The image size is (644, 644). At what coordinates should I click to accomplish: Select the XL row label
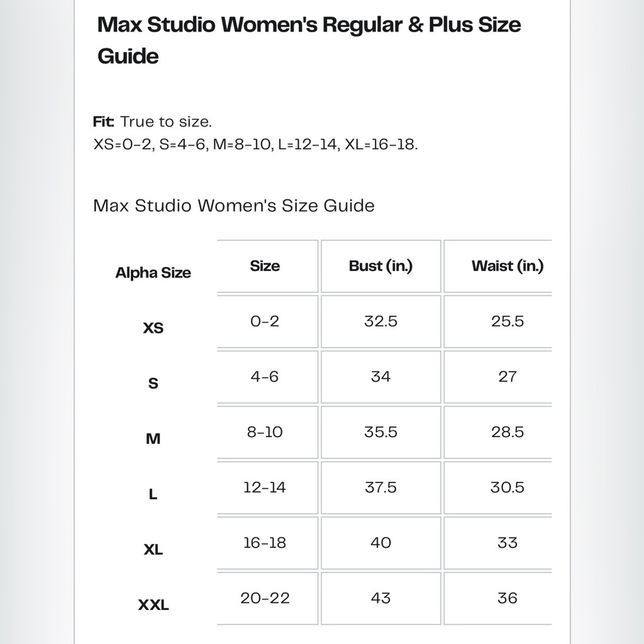153,549
